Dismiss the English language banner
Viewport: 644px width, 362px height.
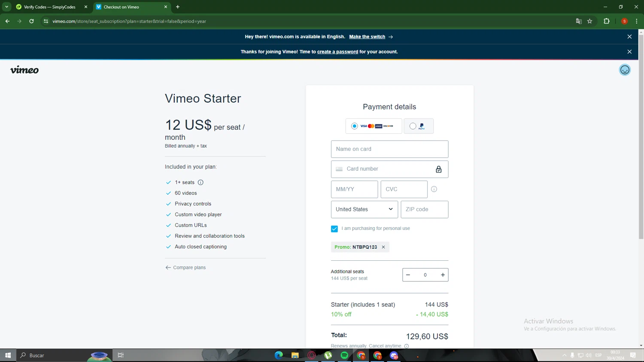point(629,37)
